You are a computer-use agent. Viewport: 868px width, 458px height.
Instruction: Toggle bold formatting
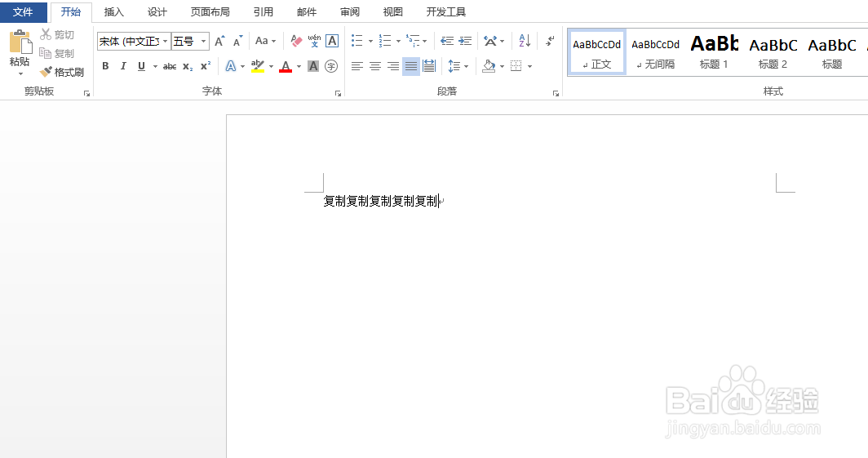pyautogui.click(x=105, y=66)
